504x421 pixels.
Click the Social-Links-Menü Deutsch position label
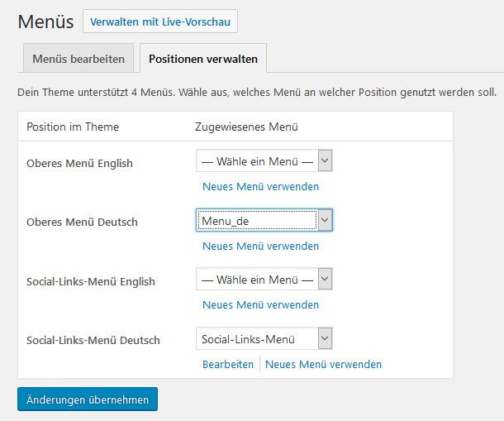click(x=93, y=340)
